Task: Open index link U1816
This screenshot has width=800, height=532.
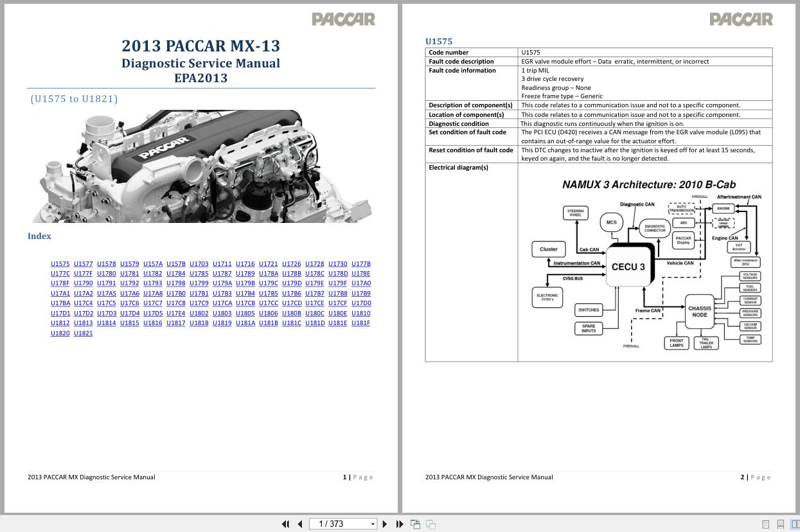Action: pos(153,323)
